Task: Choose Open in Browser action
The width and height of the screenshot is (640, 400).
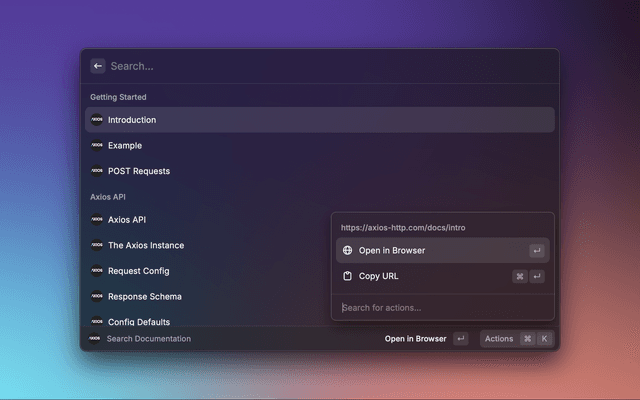Action: point(392,251)
